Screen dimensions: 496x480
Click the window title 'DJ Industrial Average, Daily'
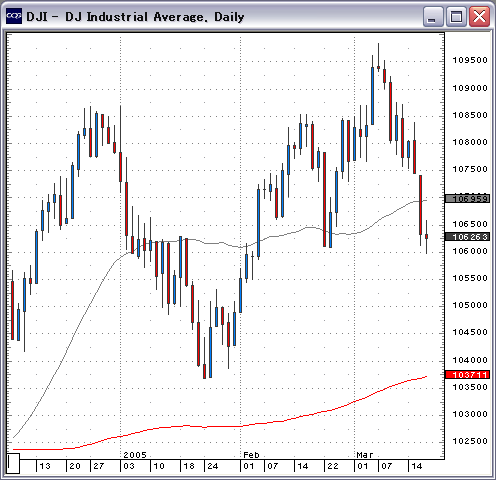click(x=154, y=17)
